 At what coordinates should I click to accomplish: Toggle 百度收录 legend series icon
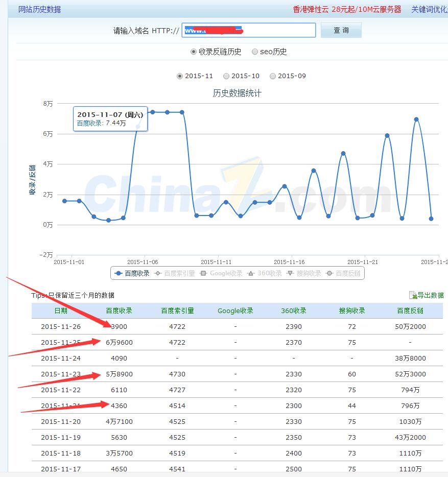coord(119,273)
